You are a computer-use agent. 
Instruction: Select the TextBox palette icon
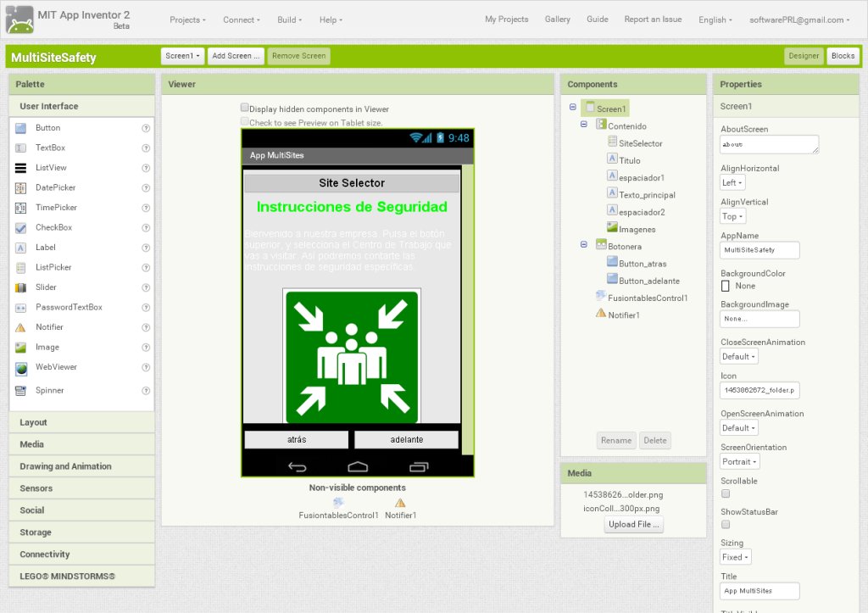[x=20, y=148]
